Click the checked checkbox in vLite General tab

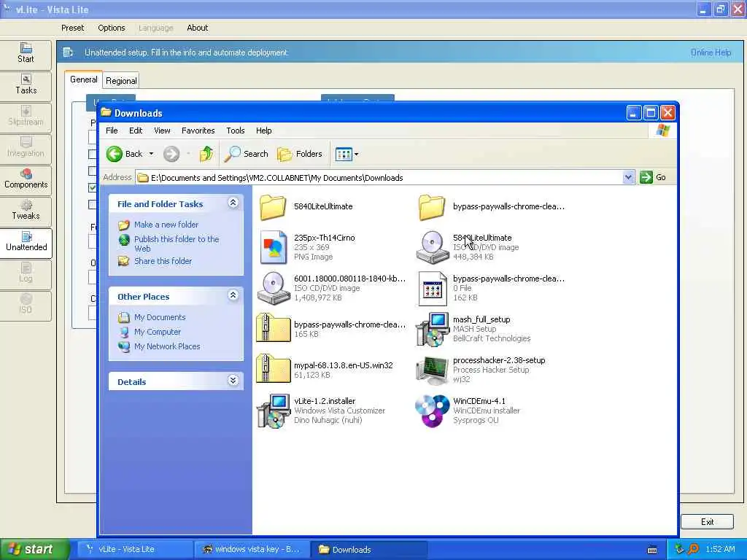[x=93, y=187]
